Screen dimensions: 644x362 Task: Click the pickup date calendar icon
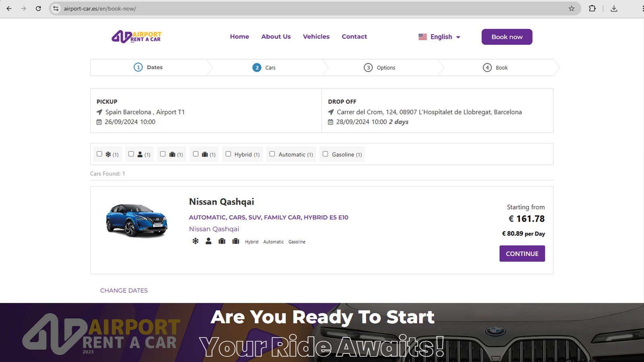pos(99,122)
